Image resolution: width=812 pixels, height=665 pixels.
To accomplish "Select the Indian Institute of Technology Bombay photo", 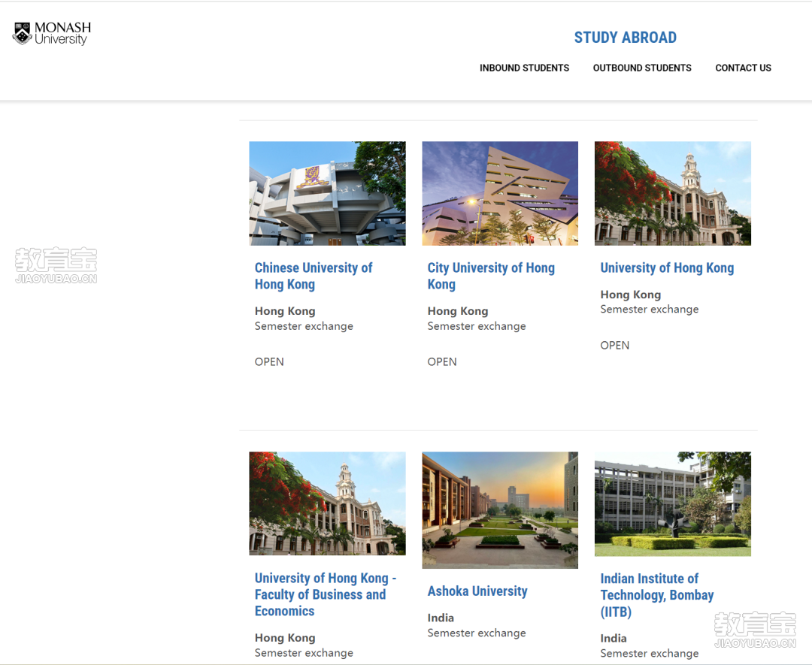I will [x=673, y=504].
